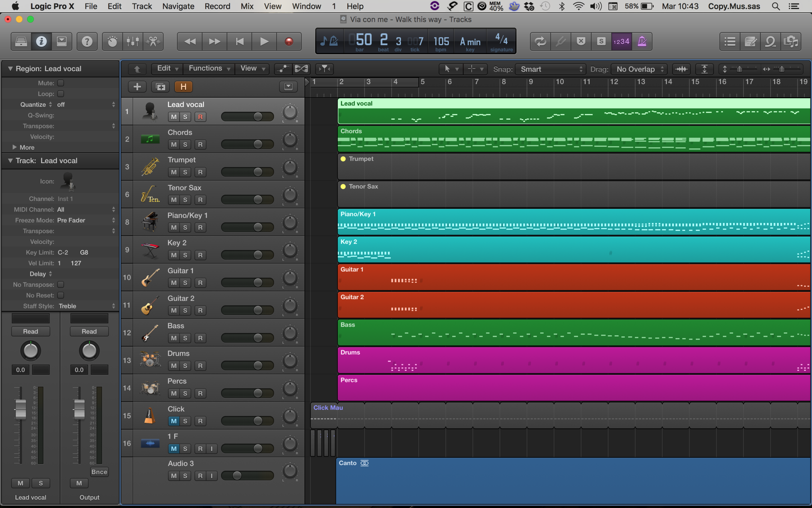The width and height of the screenshot is (812, 508).
Task: Click Read automation on Lead vocal strip
Action: pos(30,331)
